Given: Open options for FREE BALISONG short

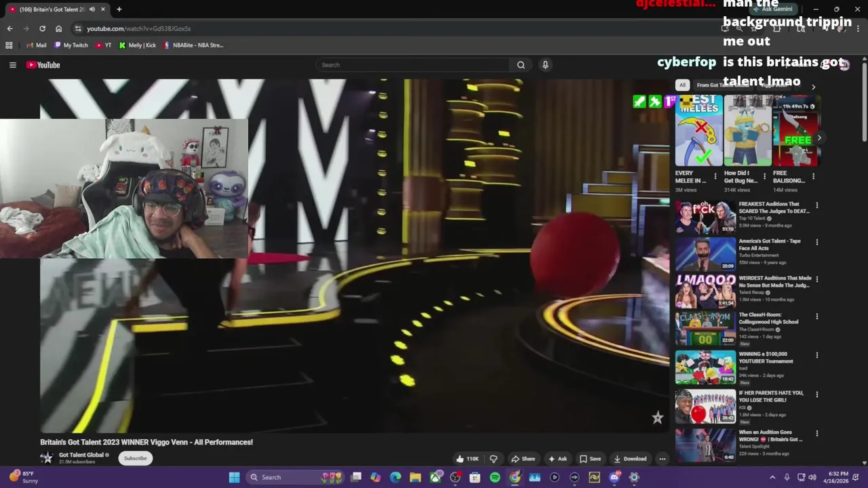Looking at the screenshot, I should [x=813, y=176].
